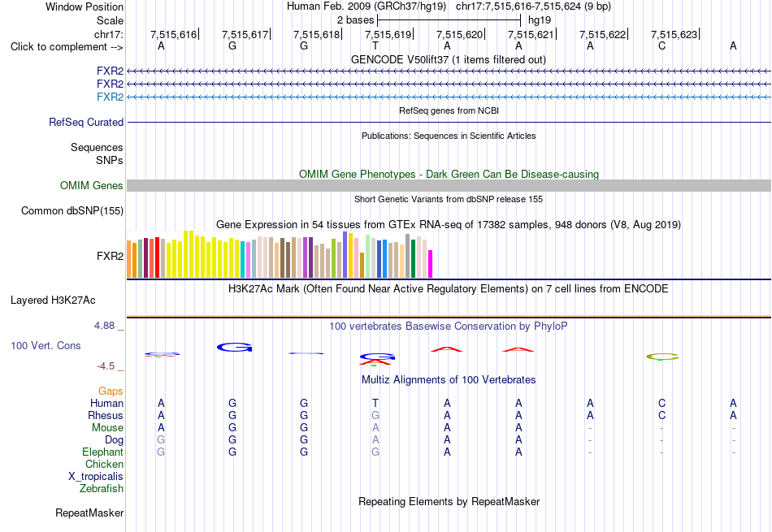The height and width of the screenshot is (532, 772).
Task: Click the magenta bar ending the GTEx expression chart
Action: click(x=431, y=264)
